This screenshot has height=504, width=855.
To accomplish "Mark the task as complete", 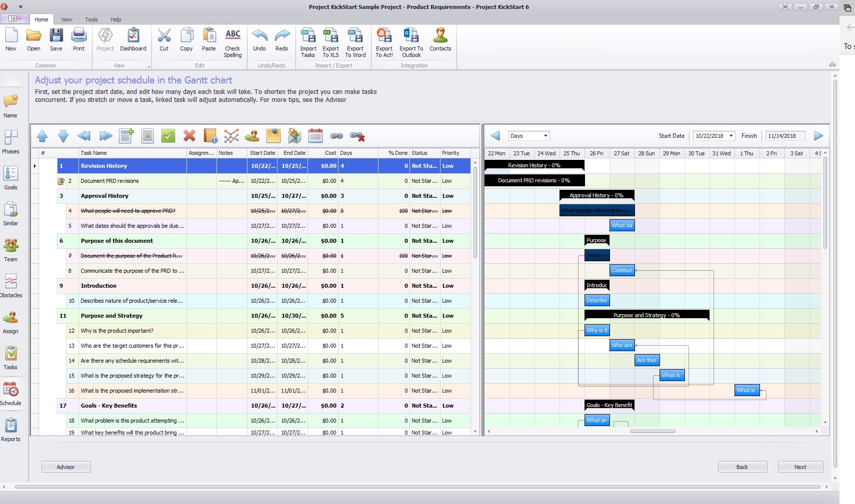I will [168, 135].
